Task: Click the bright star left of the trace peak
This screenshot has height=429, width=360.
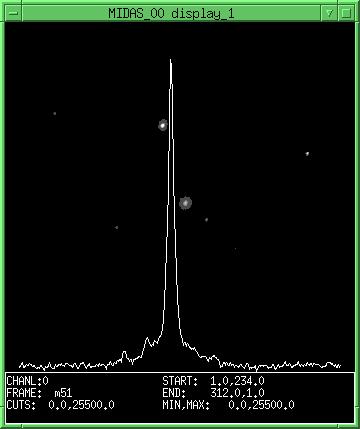Action: click(x=163, y=125)
